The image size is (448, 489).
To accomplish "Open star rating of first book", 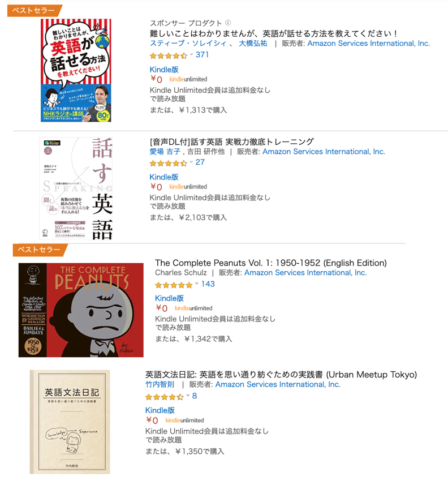I will click(169, 56).
